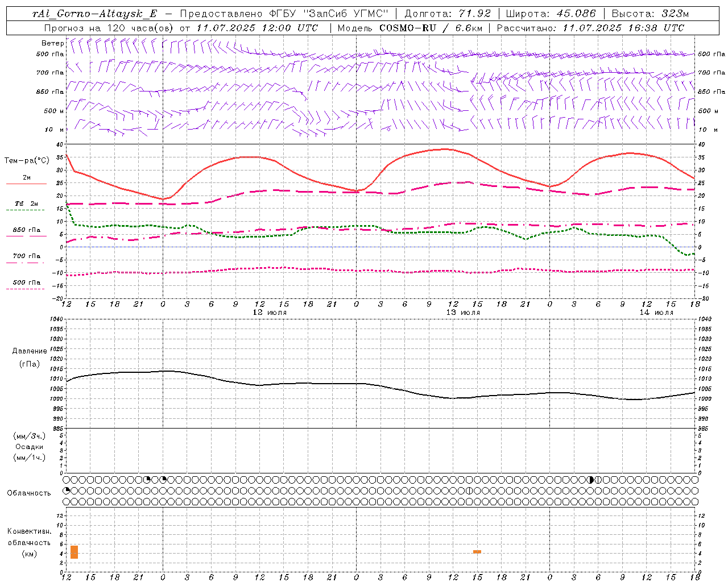This screenshot has width=728, height=582.
Task: Click the small orange bar near hour 15
Action: [x=477, y=552]
